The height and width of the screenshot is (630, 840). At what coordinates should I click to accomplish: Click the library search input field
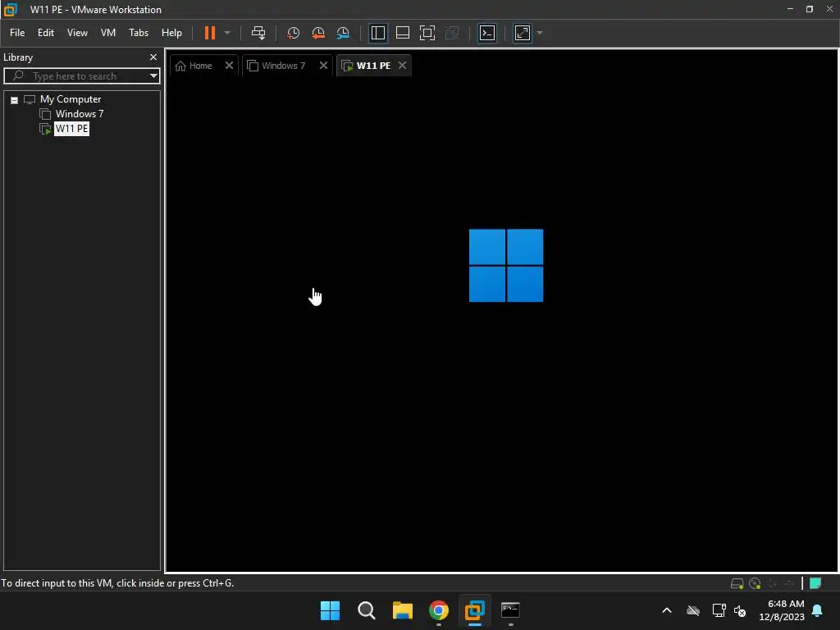tap(78, 76)
